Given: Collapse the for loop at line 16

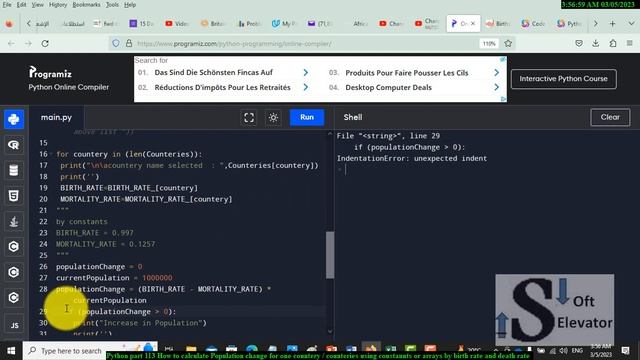Looking at the screenshot, I should (x=51, y=154).
